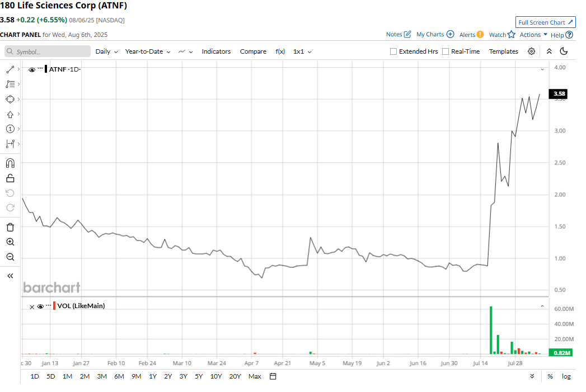Delete drawings with the trash icon
Screen dimensions: 586x392
(x=10, y=227)
